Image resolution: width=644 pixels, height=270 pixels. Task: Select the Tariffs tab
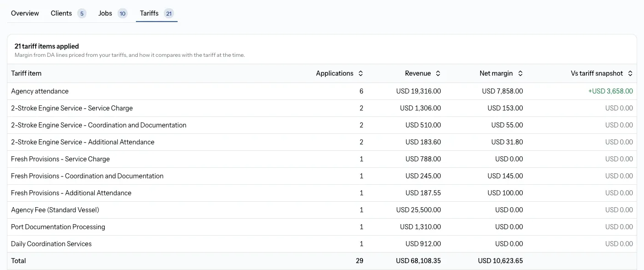coord(157,13)
